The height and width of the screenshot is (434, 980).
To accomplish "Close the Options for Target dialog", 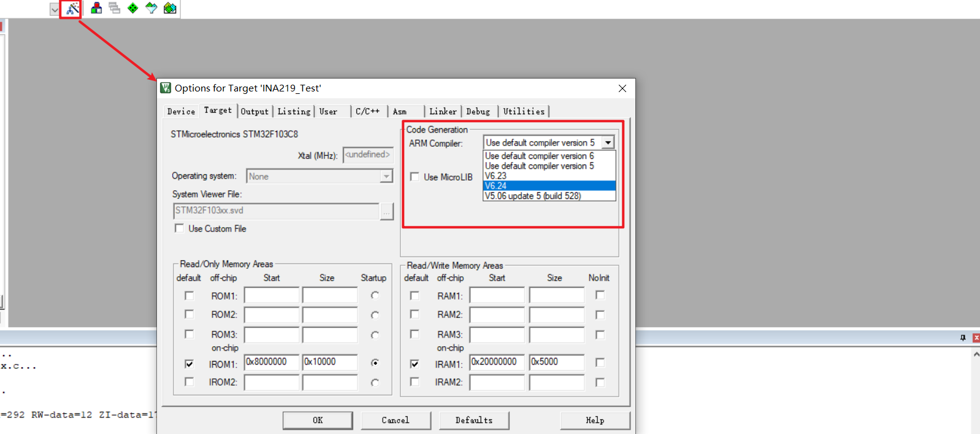I will [x=622, y=88].
